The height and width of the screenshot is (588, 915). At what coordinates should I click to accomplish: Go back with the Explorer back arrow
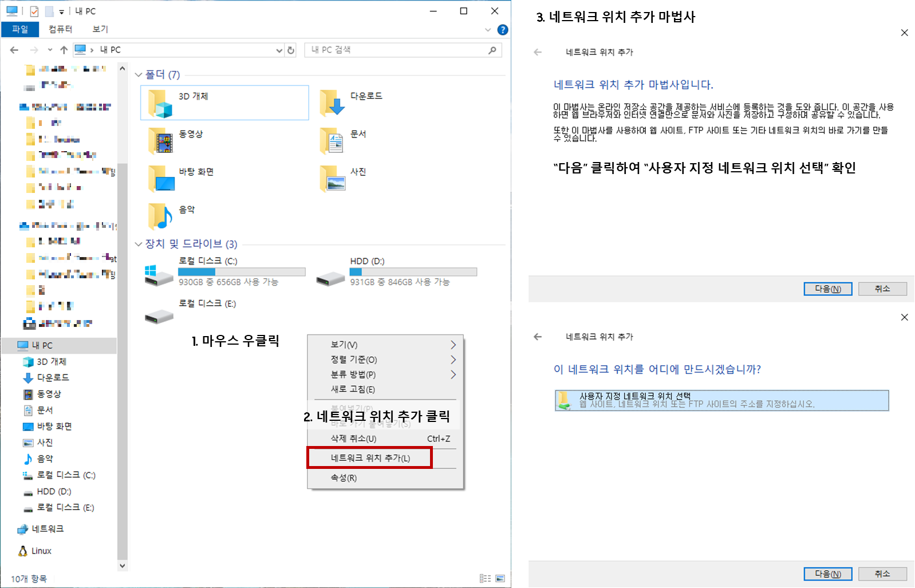pos(14,50)
